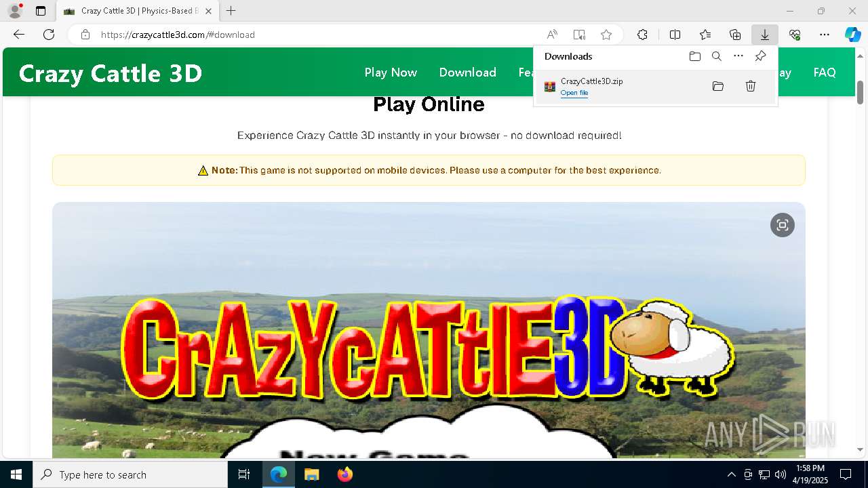Open Read aloud in address bar
The image size is (868, 488).
coord(552,35)
